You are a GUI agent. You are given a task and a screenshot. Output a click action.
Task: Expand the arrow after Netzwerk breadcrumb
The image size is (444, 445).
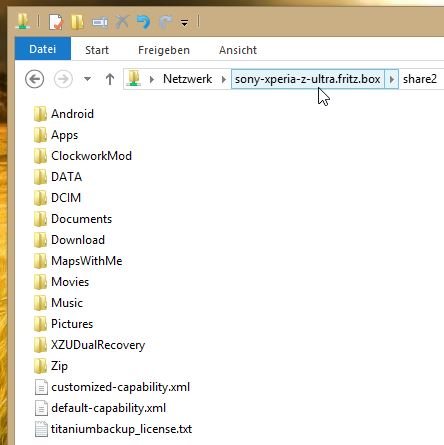224,79
